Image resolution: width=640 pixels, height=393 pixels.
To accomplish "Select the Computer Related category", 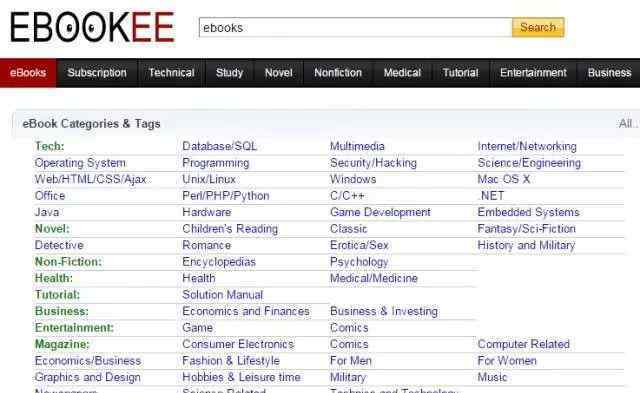I will pyautogui.click(x=523, y=344).
